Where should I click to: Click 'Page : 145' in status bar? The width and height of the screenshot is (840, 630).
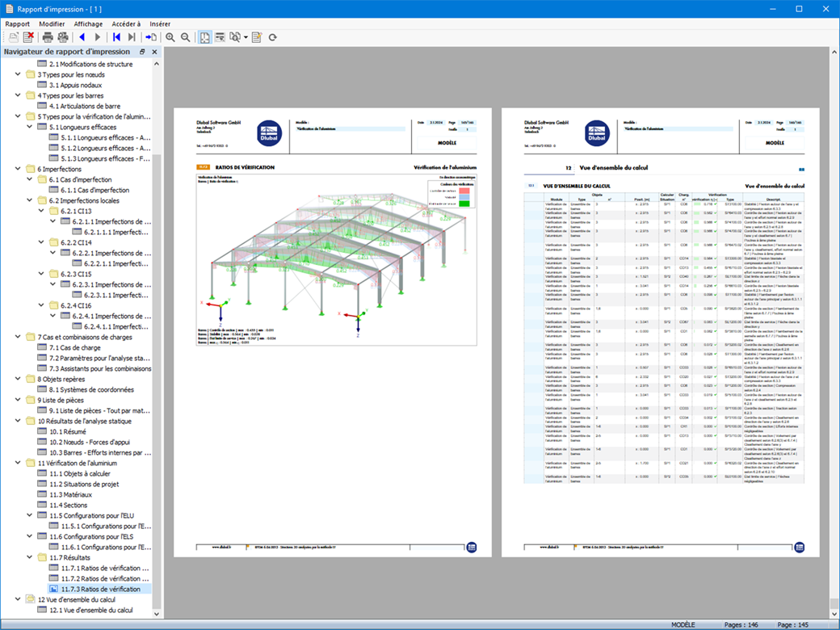[793, 624]
